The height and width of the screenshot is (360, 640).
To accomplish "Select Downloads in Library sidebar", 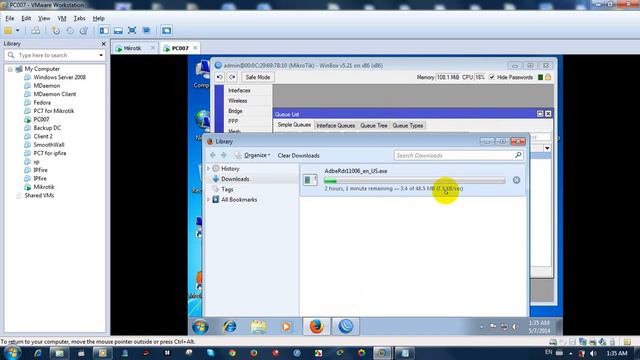I will [235, 179].
